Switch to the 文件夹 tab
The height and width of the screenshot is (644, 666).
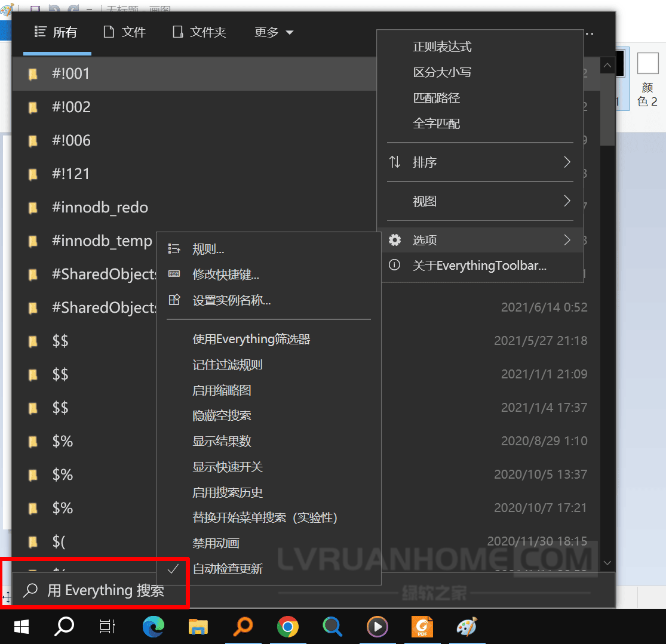point(200,32)
